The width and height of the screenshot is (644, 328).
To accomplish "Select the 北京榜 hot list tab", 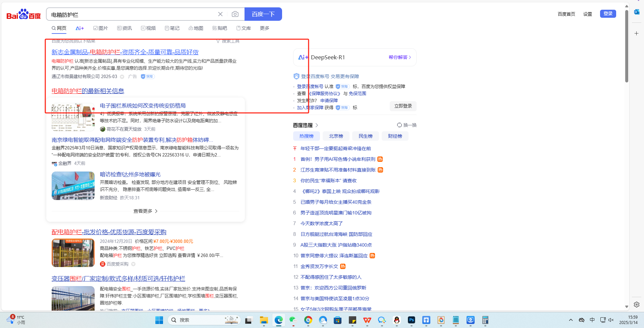I will (x=336, y=136).
